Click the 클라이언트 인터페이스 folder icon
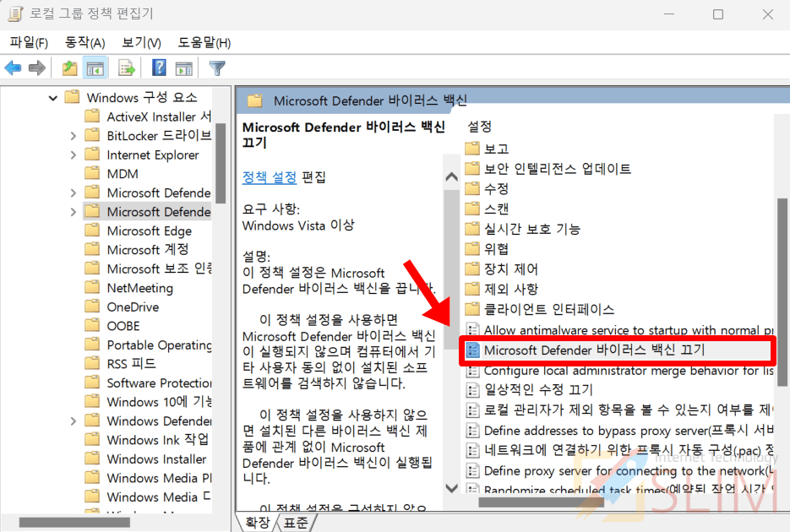 pos(472,309)
